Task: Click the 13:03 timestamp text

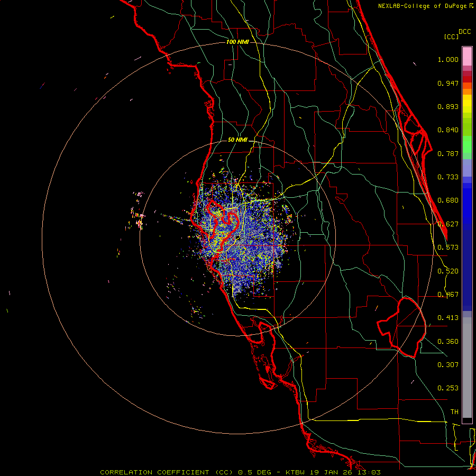Action: tap(369, 472)
